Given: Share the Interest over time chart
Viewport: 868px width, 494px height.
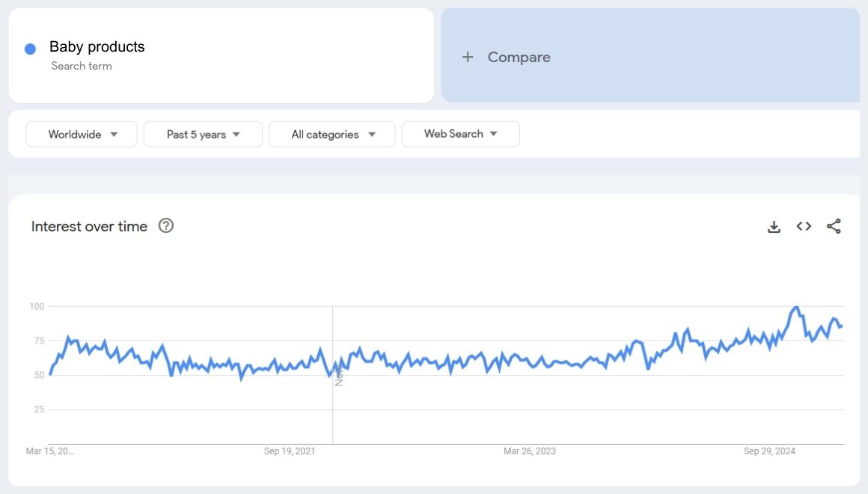Looking at the screenshot, I should pos(834,227).
